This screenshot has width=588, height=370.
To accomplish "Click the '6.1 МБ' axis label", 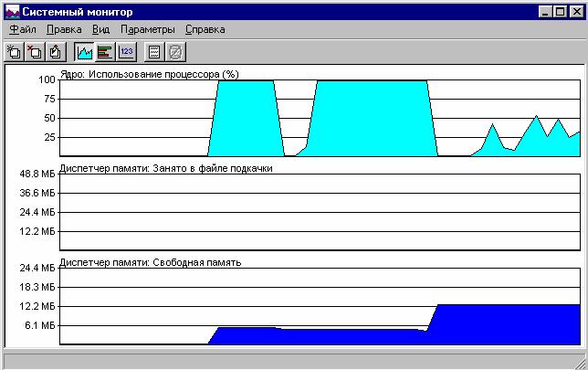I will 40,325.
